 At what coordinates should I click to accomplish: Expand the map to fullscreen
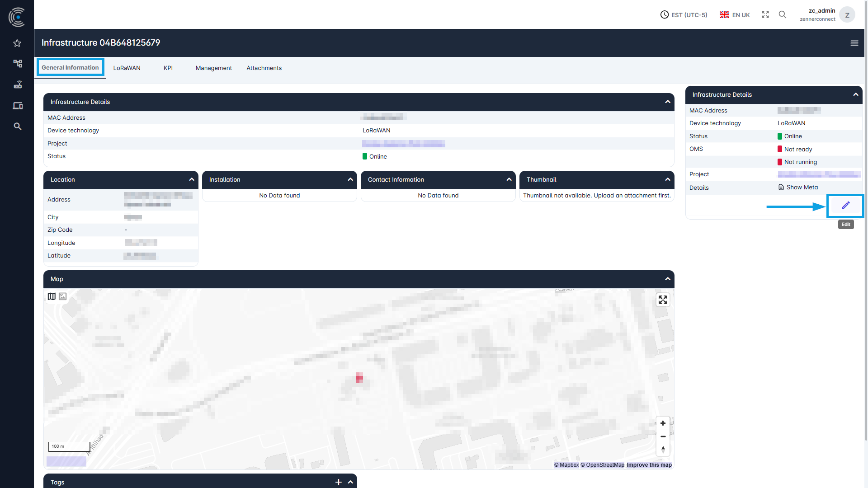click(663, 300)
